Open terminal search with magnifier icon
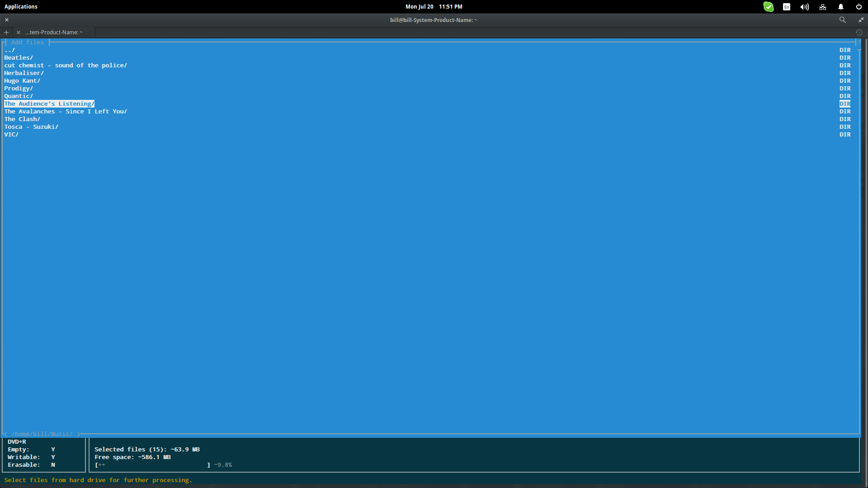The height and width of the screenshot is (488, 868). pyautogui.click(x=843, y=20)
